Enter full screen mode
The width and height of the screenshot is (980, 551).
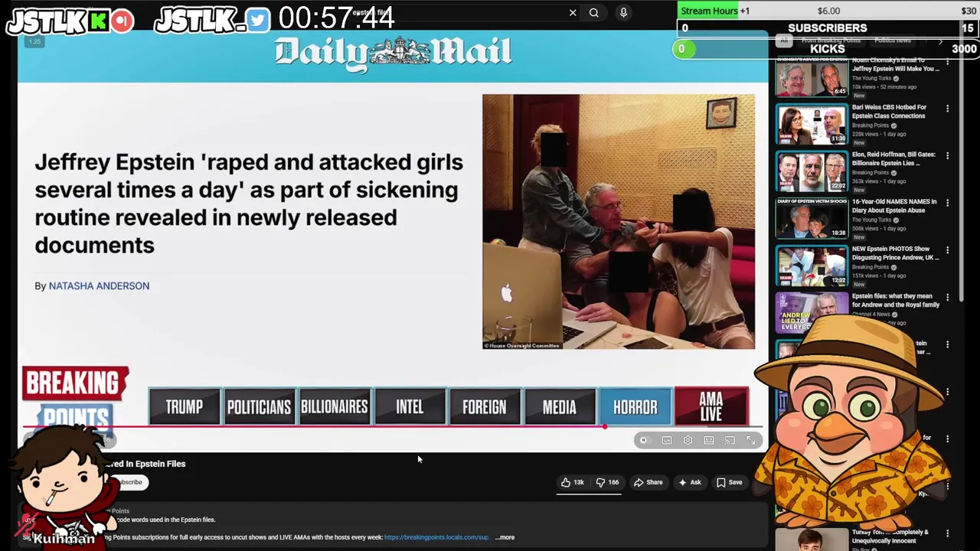[x=751, y=440]
